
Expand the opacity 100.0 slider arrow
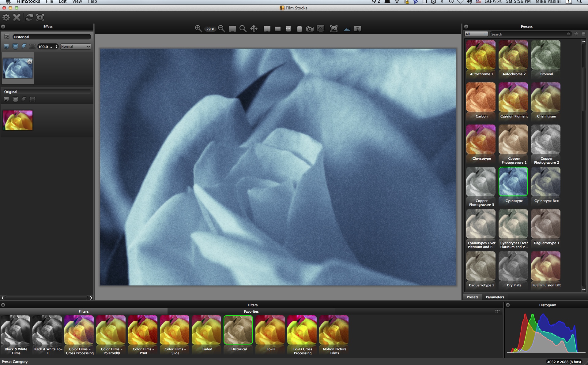point(56,47)
